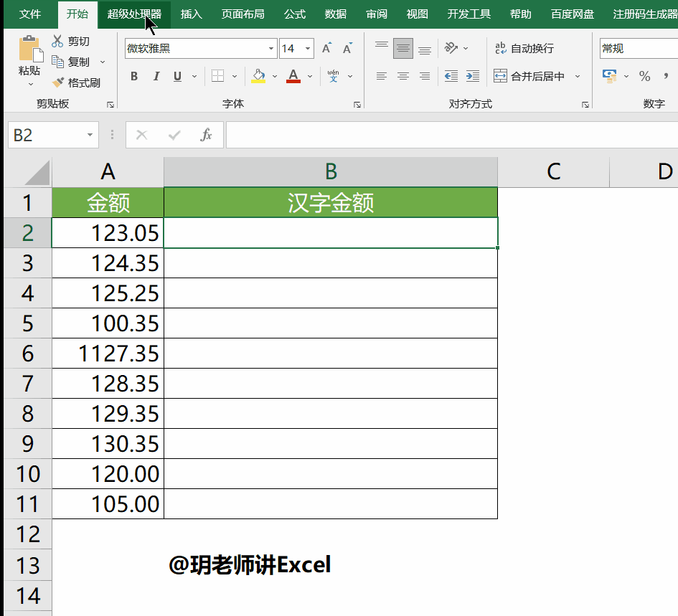Expand copy options arrow
This screenshot has height=616, width=678.
[x=103, y=62]
